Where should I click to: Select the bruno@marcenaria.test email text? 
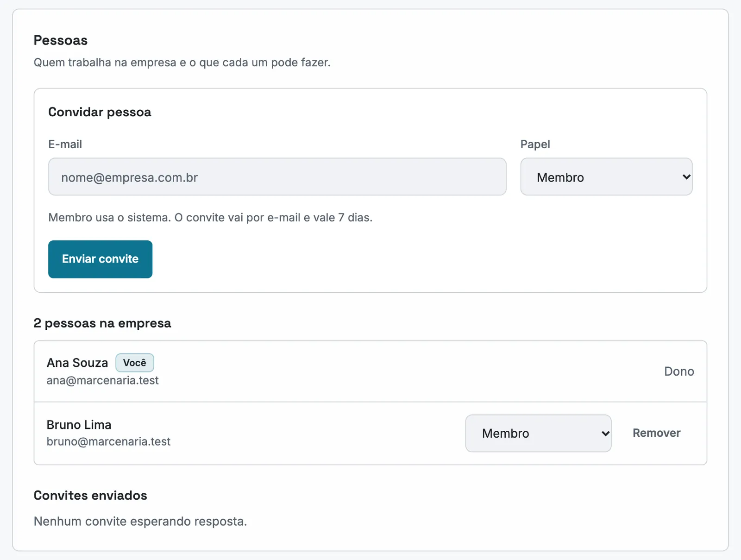(109, 442)
